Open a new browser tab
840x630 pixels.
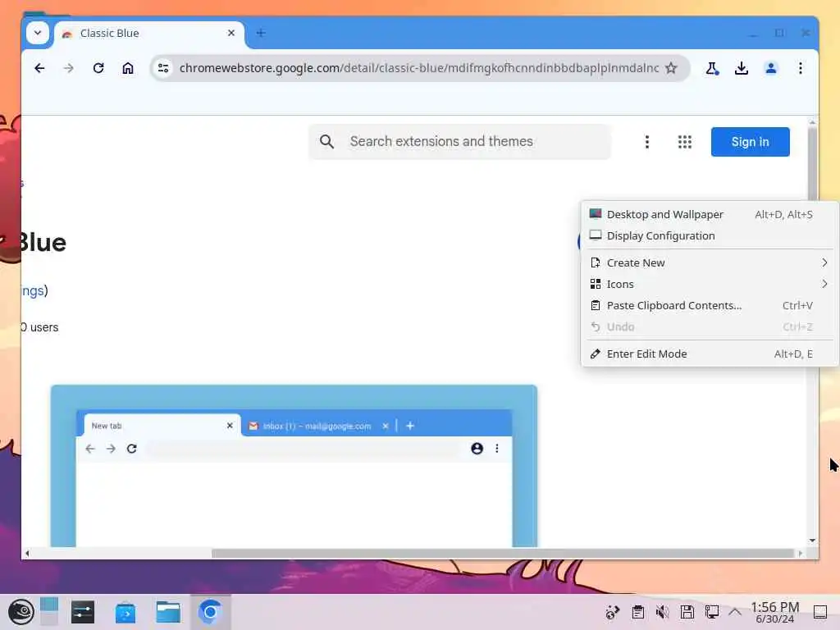click(x=260, y=33)
